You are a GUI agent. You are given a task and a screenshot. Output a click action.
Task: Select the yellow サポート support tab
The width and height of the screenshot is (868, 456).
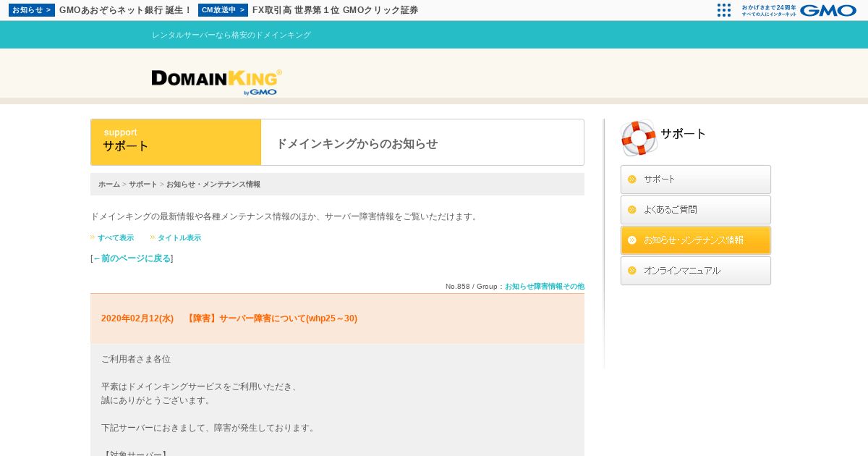tap(176, 143)
